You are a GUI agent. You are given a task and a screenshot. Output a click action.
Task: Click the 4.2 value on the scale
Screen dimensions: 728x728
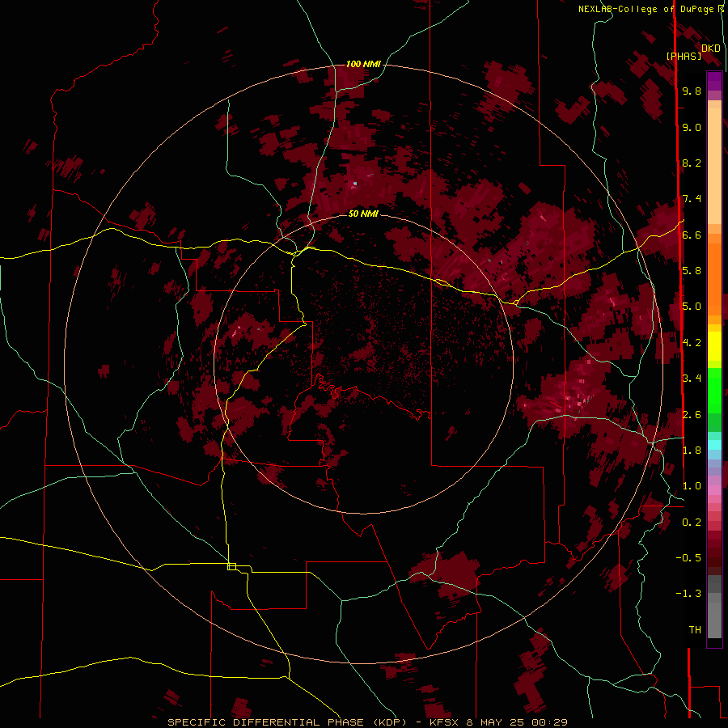(x=692, y=343)
